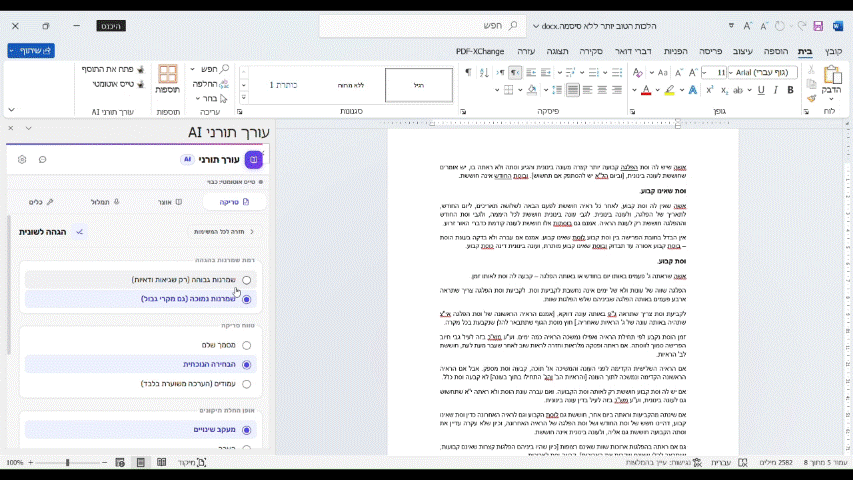Switch to Read Mode view icon

click(x=162, y=463)
